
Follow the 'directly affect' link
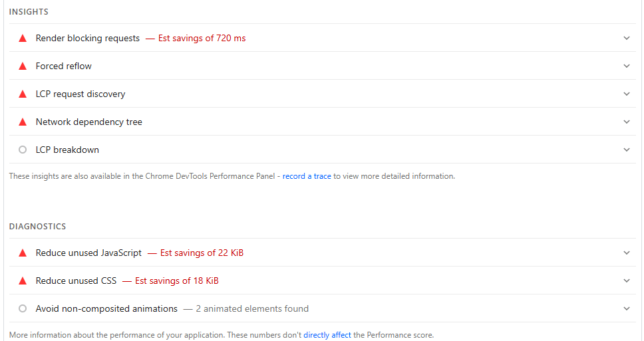327,336
